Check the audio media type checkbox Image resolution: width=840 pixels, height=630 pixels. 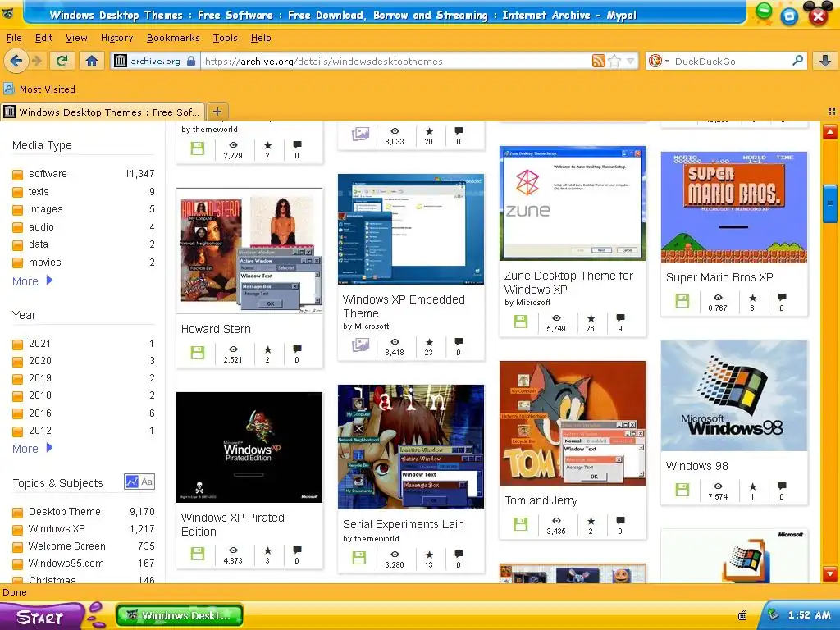pos(18,227)
